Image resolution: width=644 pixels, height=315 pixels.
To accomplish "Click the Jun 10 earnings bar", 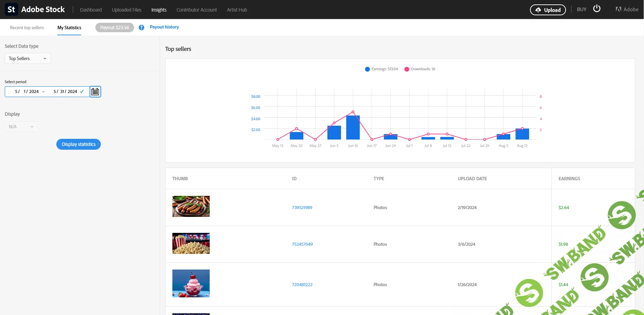I will click(353, 128).
